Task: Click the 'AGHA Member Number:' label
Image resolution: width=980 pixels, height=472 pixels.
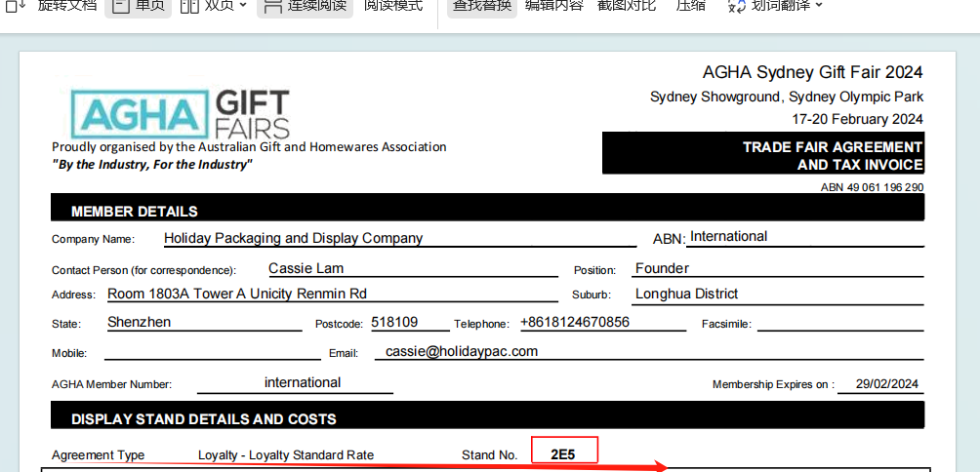Action: [x=112, y=384]
